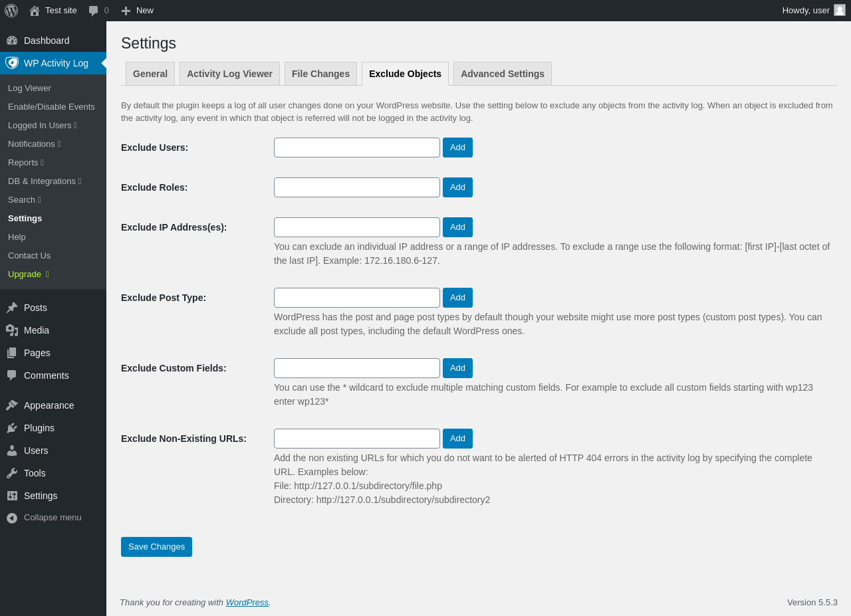
Task: Click the Tools wrench icon in sidebar
Action: coord(12,473)
